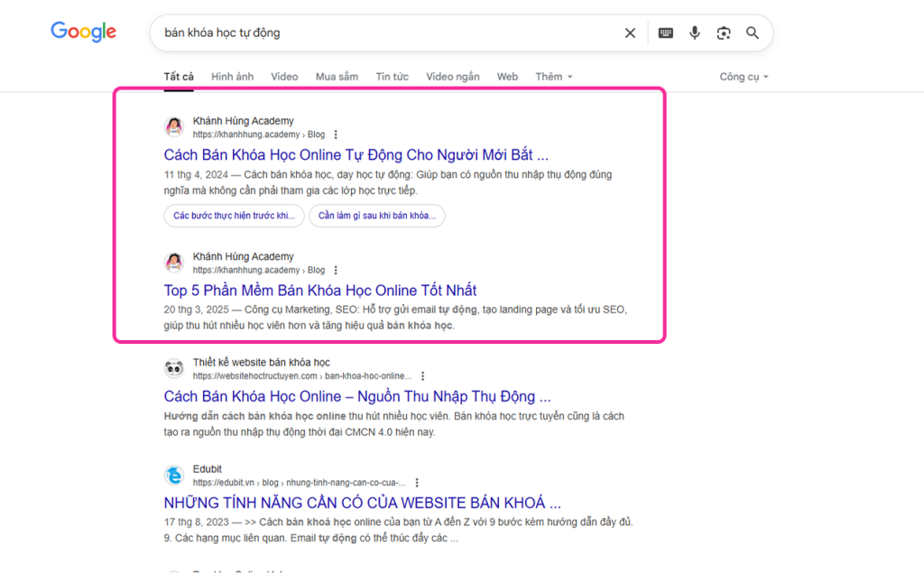
Task: Search by image with camera lens icon
Action: (724, 33)
